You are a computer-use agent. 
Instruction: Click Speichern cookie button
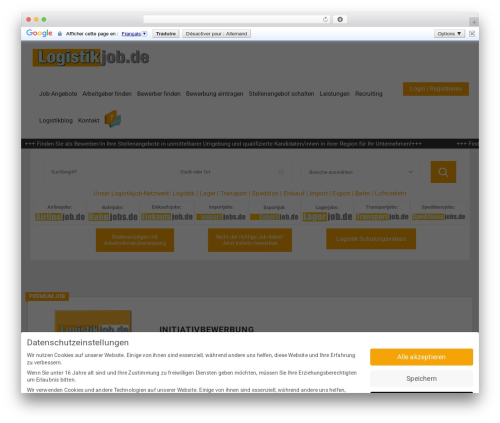(421, 379)
